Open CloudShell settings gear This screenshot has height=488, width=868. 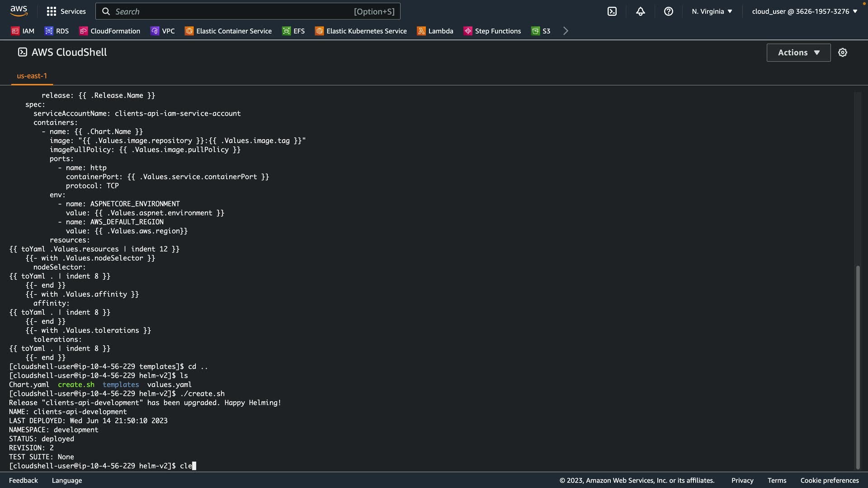[842, 52]
